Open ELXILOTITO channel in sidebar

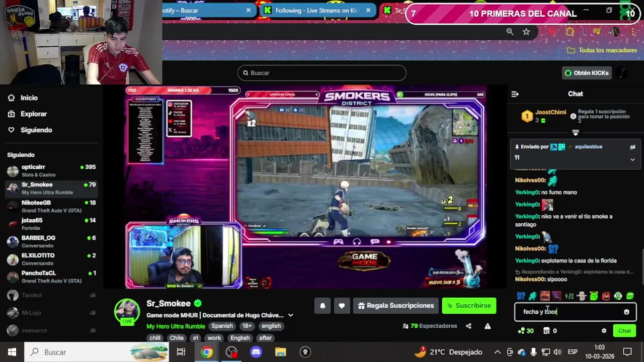coord(50,259)
